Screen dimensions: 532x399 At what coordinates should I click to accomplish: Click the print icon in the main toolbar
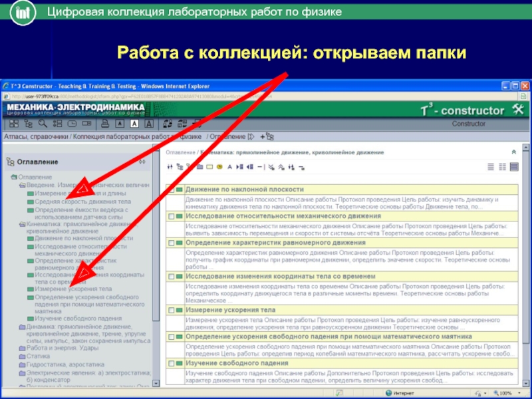[105, 124]
